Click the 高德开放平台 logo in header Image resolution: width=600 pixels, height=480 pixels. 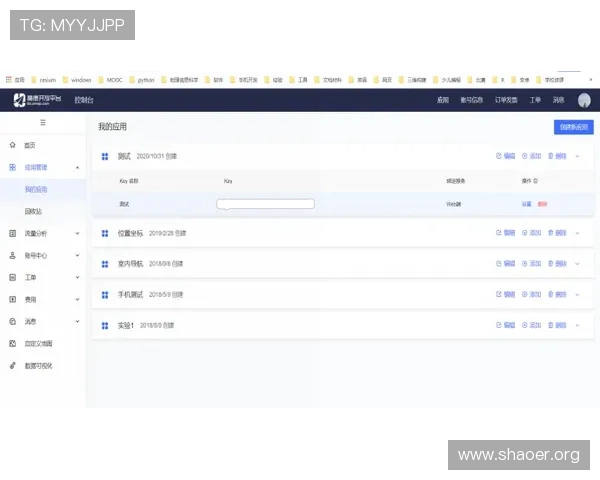click(37, 100)
